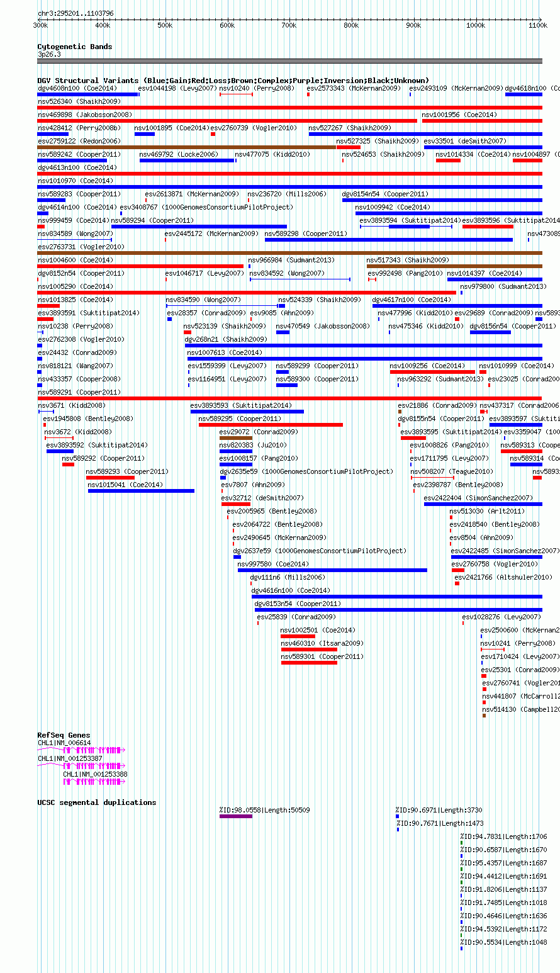This screenshot has height=973, width=560.
Task: Open nsv589293 (Cooper2011) variant label
Action: (x=126, y=471)
